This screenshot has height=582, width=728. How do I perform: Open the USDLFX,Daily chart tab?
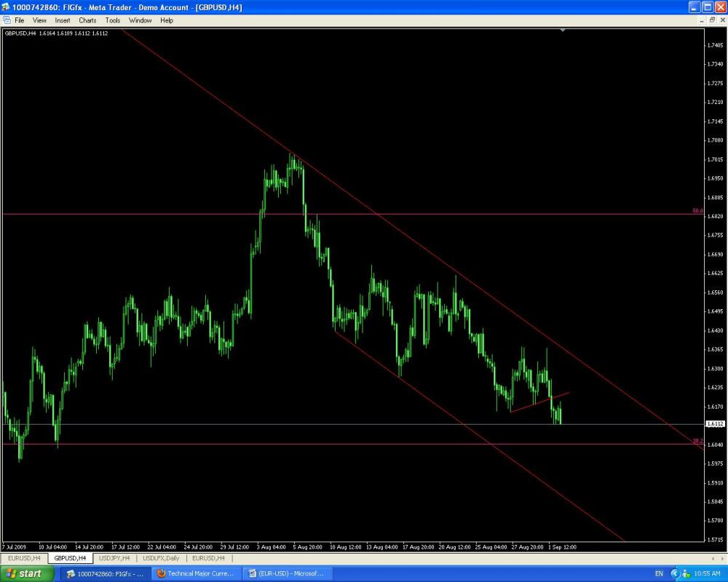[161, 558]
